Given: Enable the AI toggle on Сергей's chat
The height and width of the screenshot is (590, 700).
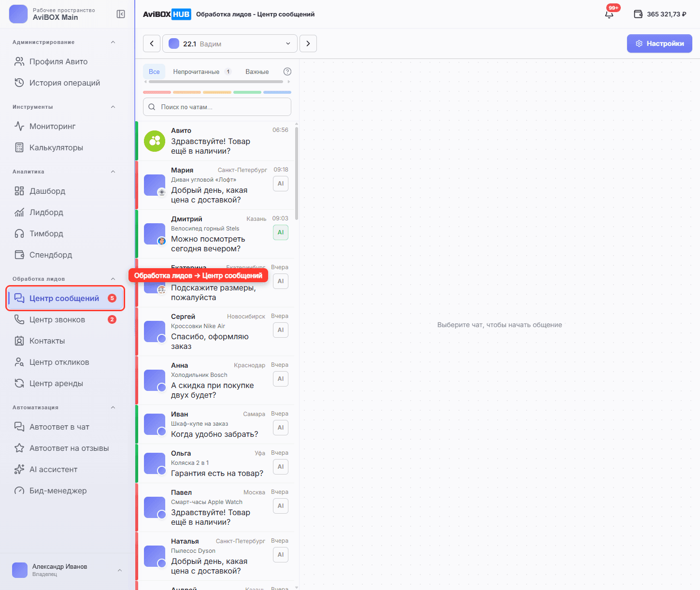Looking at the screenshot, I should pyautogui.click(x=281, y=330).
